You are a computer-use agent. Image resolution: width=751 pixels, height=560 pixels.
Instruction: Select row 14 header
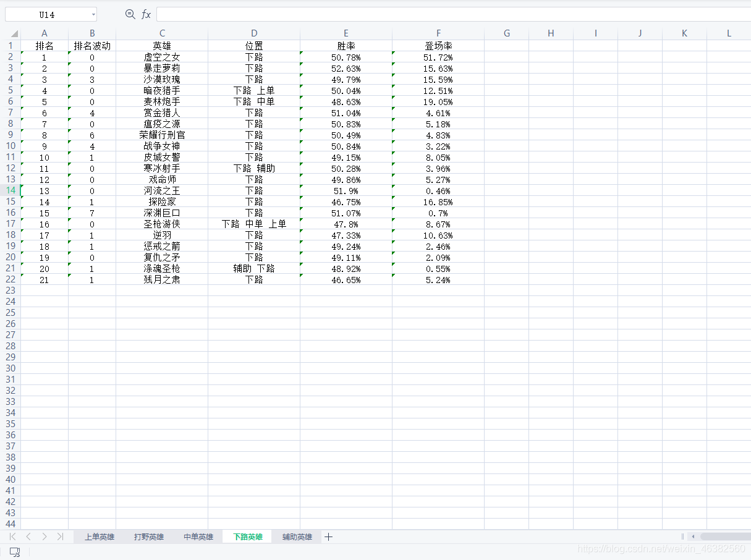(x=11, y=190)
